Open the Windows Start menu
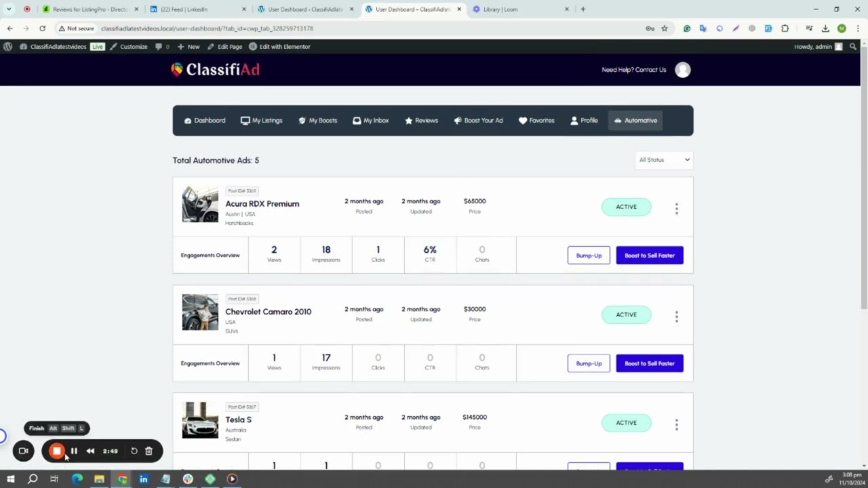The height and width of the screenshot is (488, 868). click(10, 479)
